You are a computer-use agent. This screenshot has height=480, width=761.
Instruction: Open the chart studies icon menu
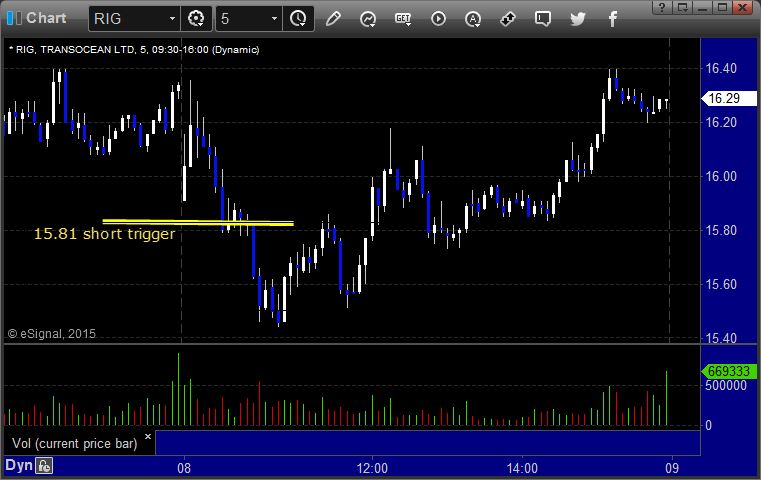pyautogui.click(x=368, y=19)
